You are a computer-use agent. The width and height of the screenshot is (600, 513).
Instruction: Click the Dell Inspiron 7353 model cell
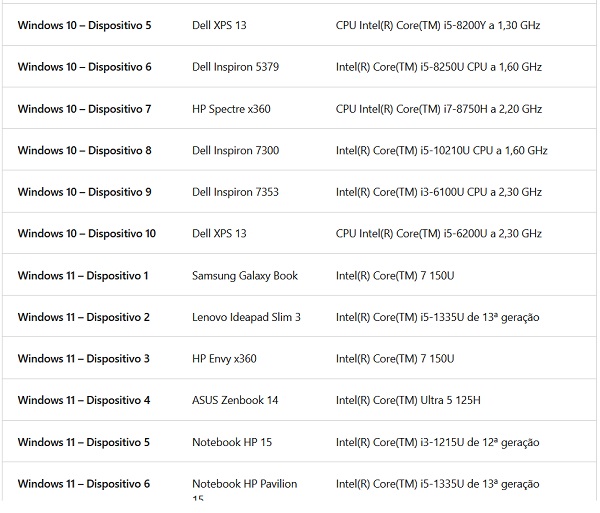235,192
